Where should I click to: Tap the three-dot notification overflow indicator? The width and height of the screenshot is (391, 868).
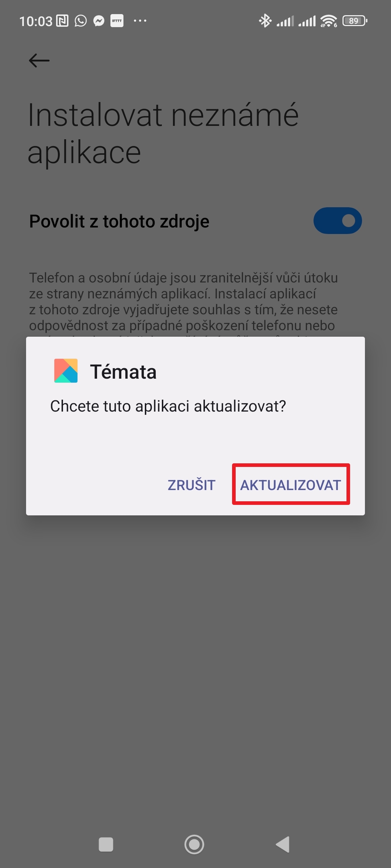tap(140, 21)
